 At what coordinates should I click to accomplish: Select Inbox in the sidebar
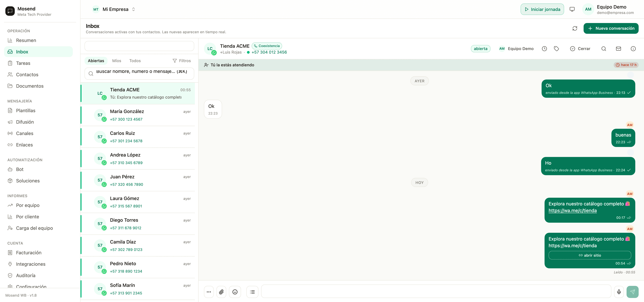pos(38,52)
